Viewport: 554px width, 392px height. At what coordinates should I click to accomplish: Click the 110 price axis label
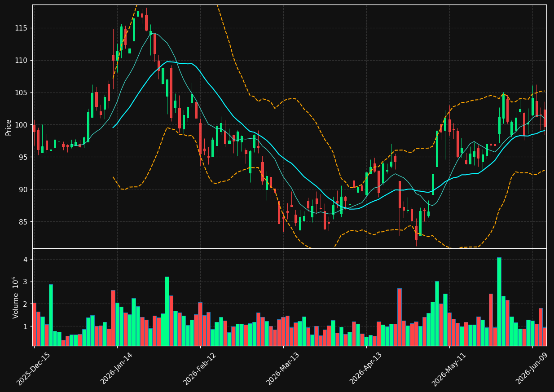pos(22,60)
